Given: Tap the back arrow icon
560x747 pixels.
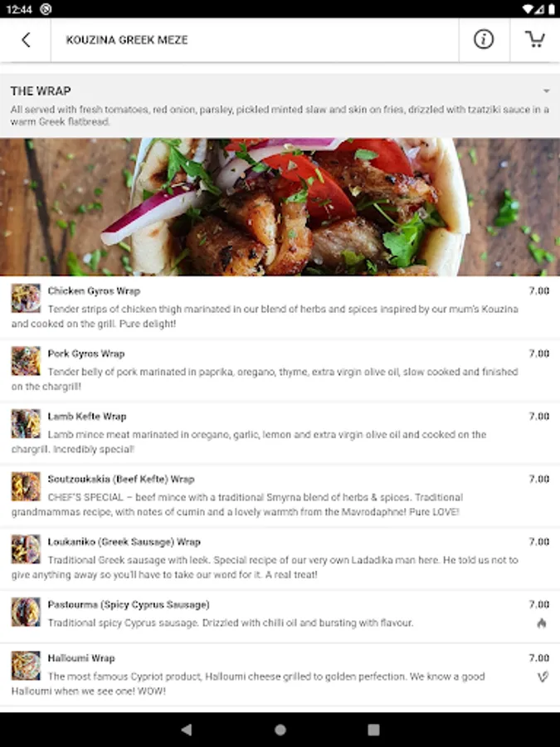Looking at the screenshot, I should tap(26, 40).
